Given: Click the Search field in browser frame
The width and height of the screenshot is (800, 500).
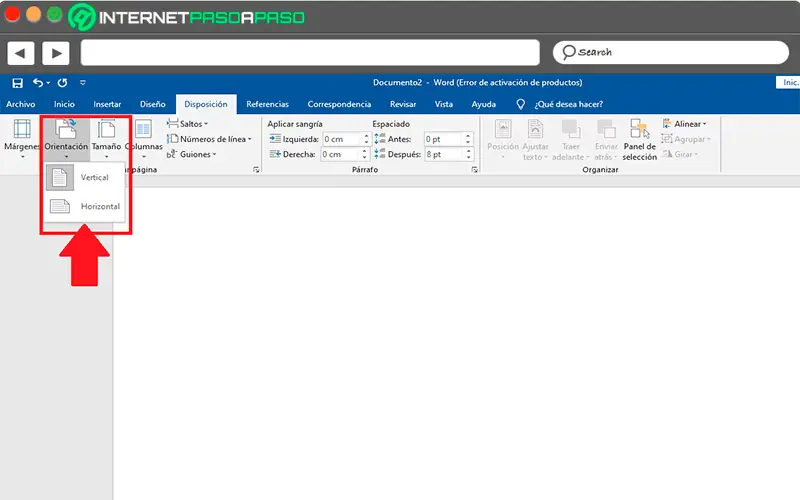Looking at the screenshot, I should pos(671,53).
